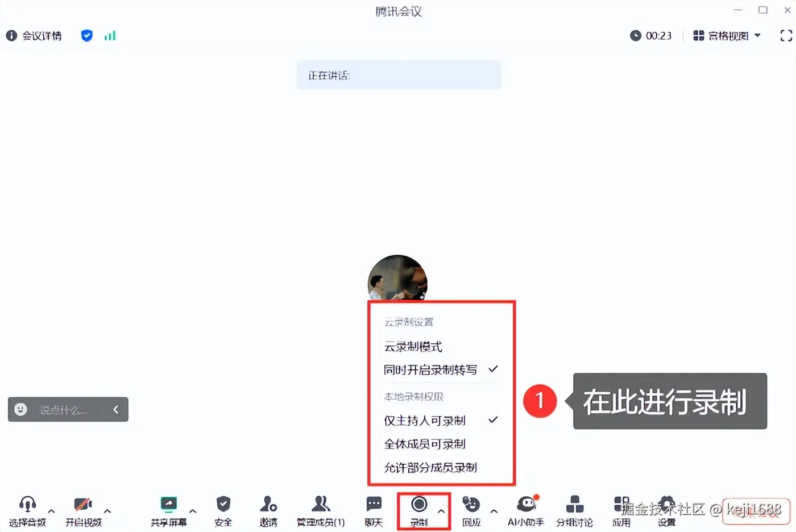Open 管理成员(1) participants icon

click(x=321, y=504)
